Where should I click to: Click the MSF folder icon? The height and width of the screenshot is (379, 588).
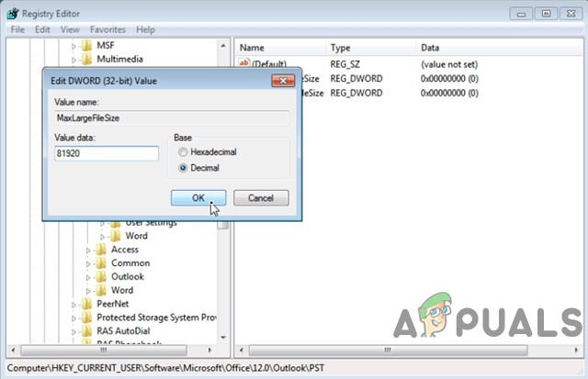[86, 45]
